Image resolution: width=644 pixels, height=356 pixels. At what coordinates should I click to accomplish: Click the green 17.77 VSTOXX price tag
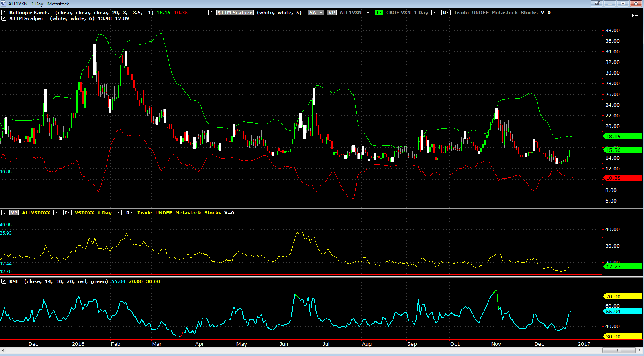pos(622,267)
